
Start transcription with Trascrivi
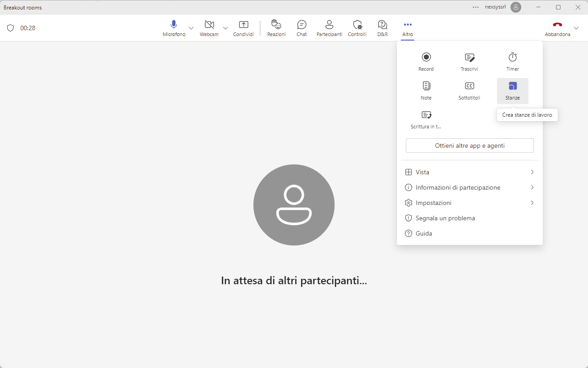tap(469, 62)
